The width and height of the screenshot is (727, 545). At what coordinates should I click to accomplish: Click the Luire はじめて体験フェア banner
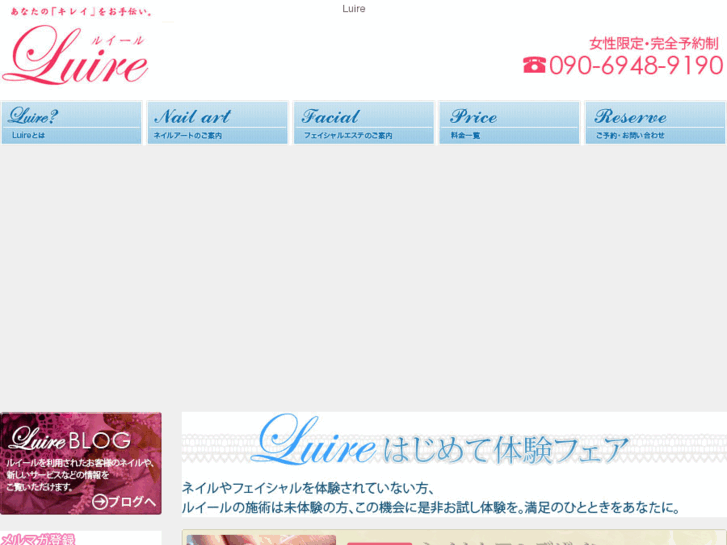tap(454, 440)
